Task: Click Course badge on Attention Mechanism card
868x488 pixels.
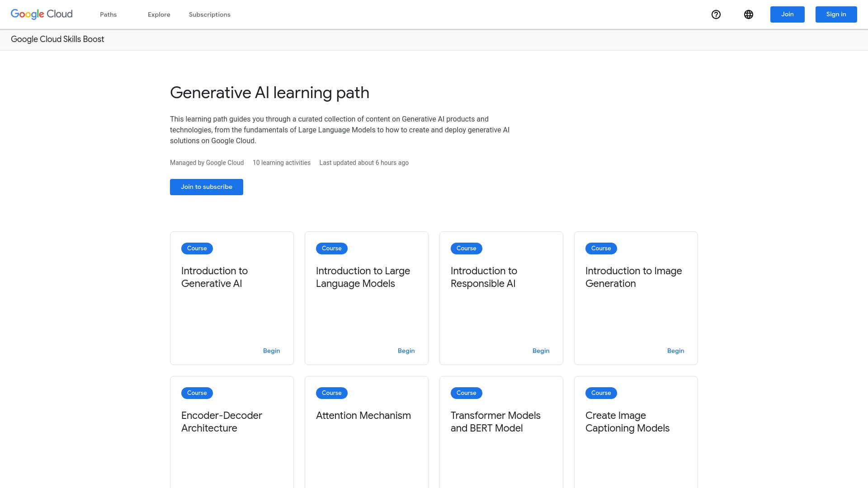Action: pos(332,393)
